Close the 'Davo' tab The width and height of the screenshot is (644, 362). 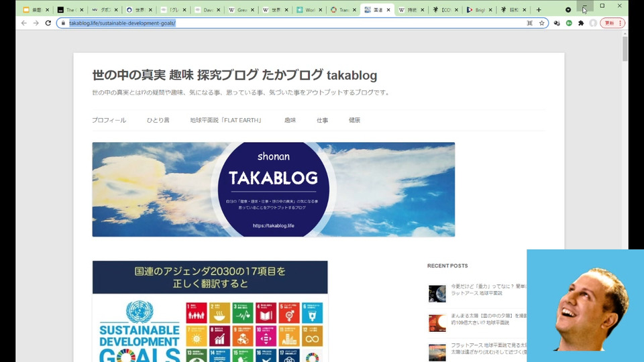(x=218, y=9)
